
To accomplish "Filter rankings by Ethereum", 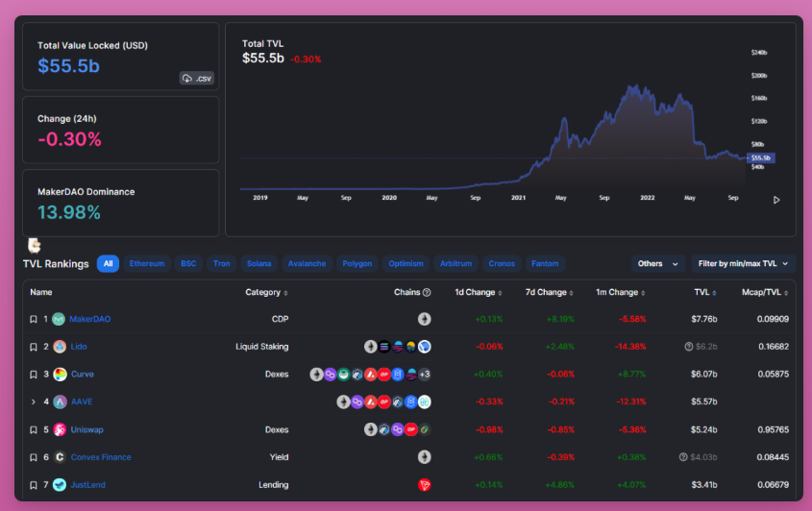I will (147, 263).
